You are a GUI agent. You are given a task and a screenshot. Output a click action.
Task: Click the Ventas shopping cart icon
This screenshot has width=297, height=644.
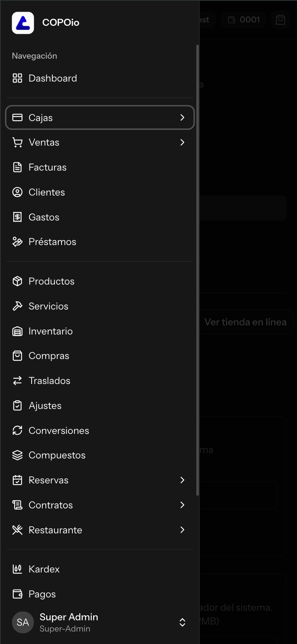[x=17, y=142]
